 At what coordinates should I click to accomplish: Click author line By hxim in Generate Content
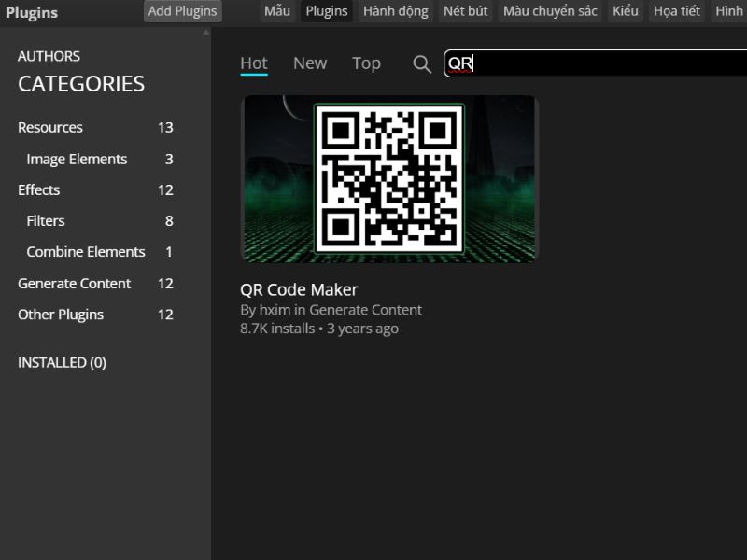(331, 310)
